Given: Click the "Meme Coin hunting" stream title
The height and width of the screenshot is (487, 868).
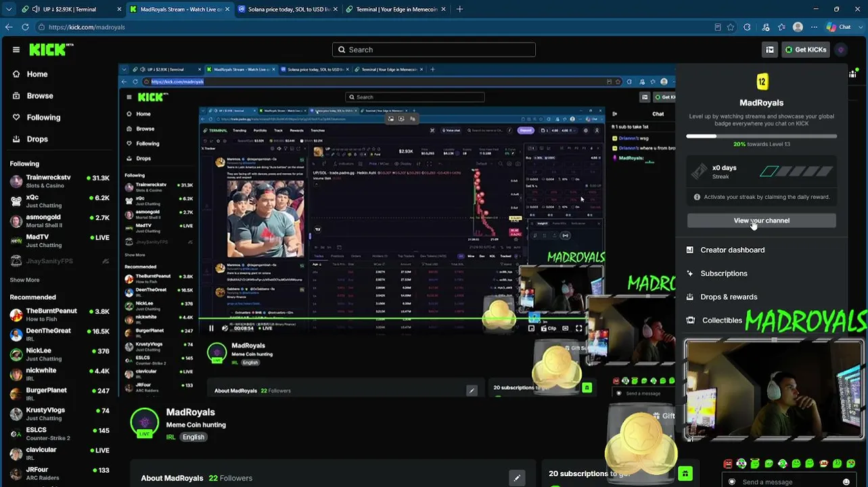Looking at the screenshot, I should [x=196, y=425].
